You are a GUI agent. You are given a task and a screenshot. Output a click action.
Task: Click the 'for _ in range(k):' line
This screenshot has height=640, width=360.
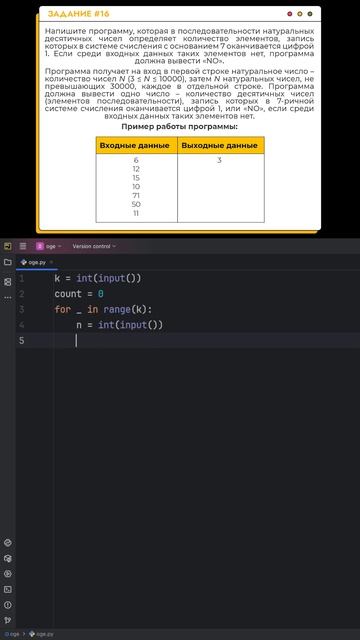[x=103, y=310]
